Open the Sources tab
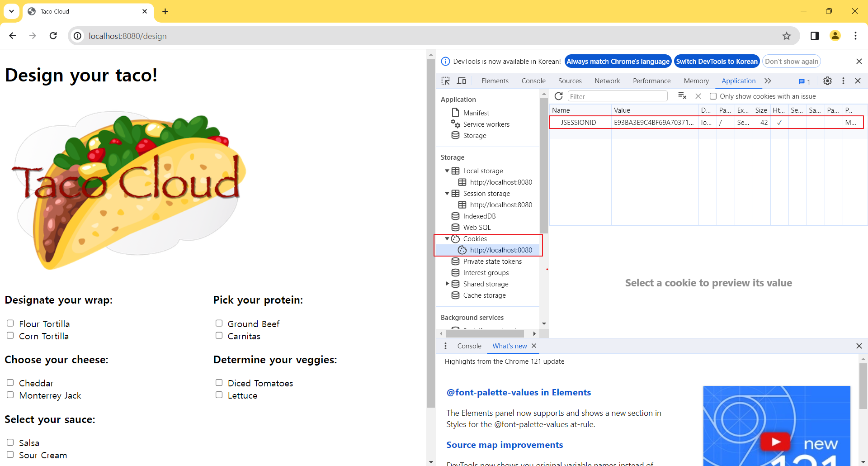The height and width of the screenshot is (466, 868). click(x=570, y=81)
